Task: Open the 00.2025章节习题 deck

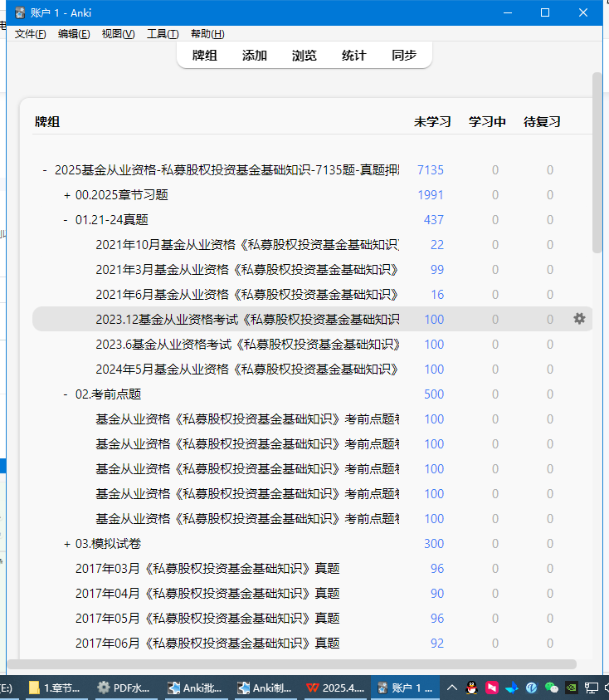Action: (x=121, y=195)
